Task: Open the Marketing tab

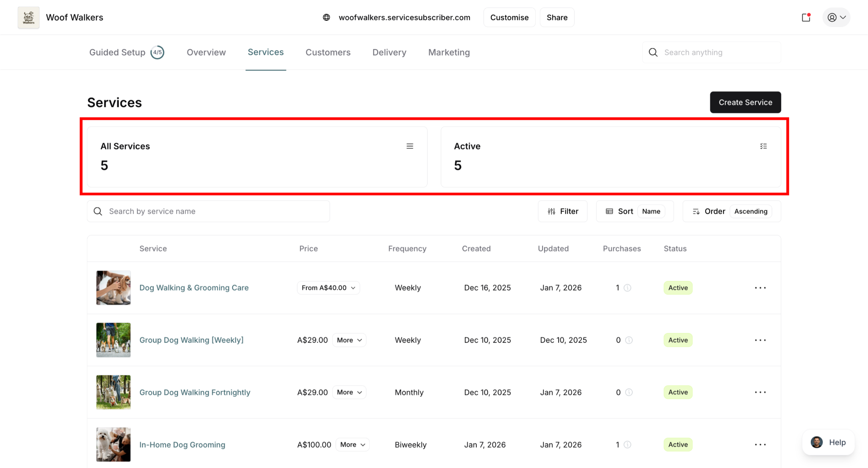Action: click(x=448, y=53)
